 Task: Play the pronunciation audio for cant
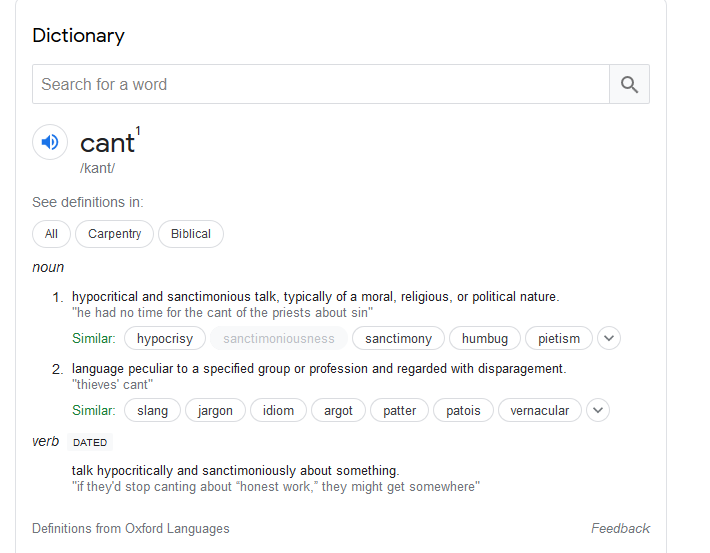50,142
